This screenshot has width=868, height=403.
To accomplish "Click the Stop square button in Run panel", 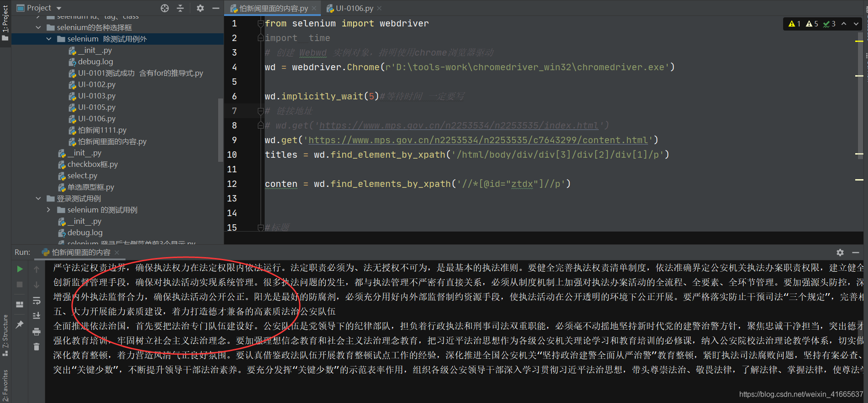I will [x=20, y=284].
